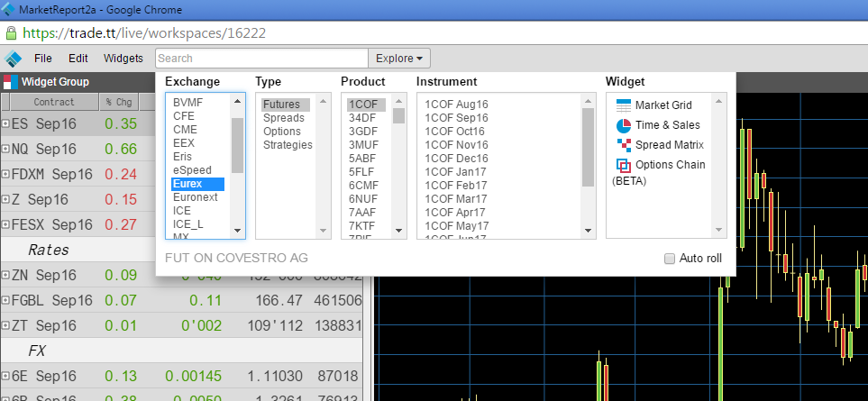
Task: Select product 7KTF
Action: (x=361, y=225)
